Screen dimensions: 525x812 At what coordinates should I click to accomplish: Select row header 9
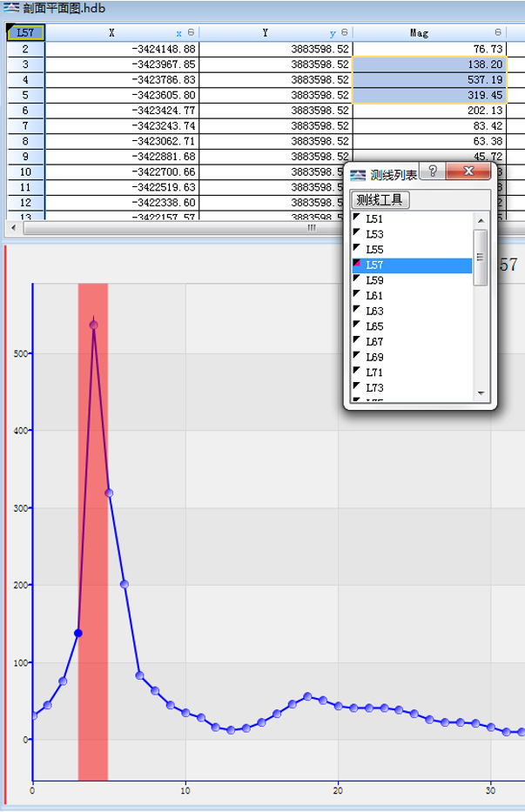[25, 157]
